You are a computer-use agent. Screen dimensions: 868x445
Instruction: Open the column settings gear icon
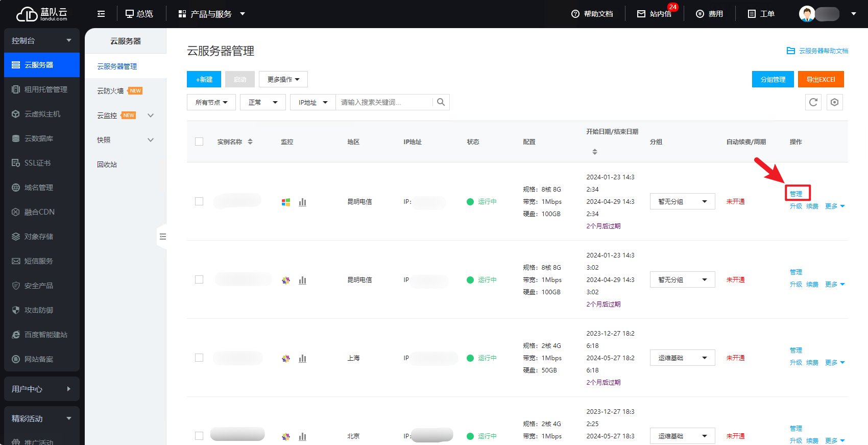[x=834, y=102]
